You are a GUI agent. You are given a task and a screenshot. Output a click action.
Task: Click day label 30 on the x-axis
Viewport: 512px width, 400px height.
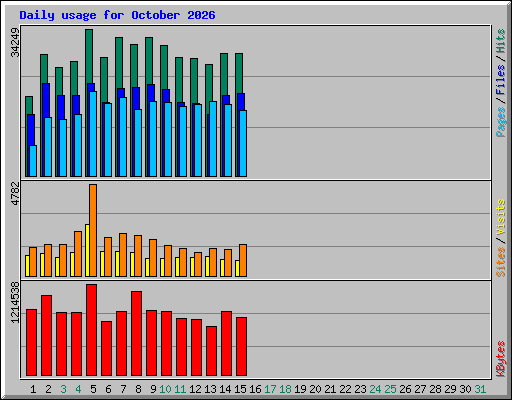[465, 389]
